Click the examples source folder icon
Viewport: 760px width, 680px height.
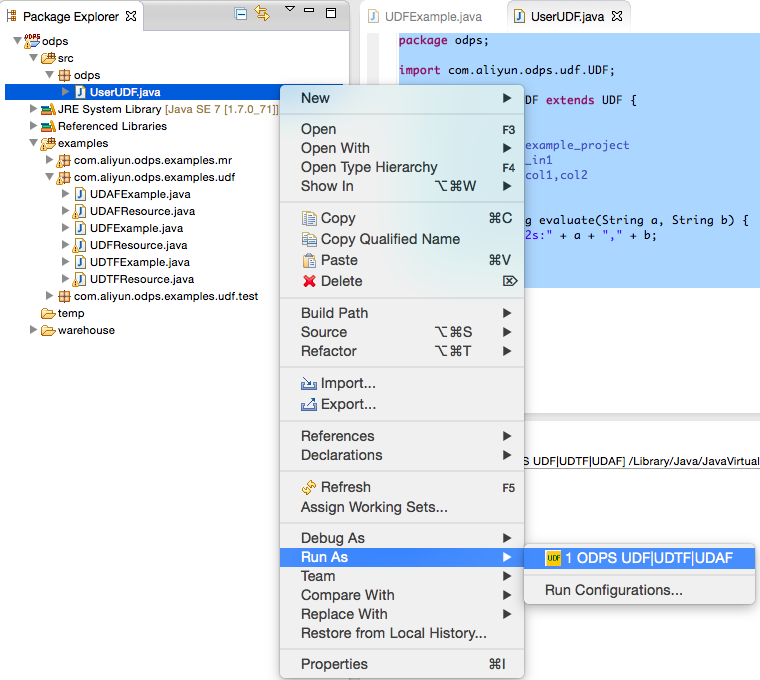[48, 143]
